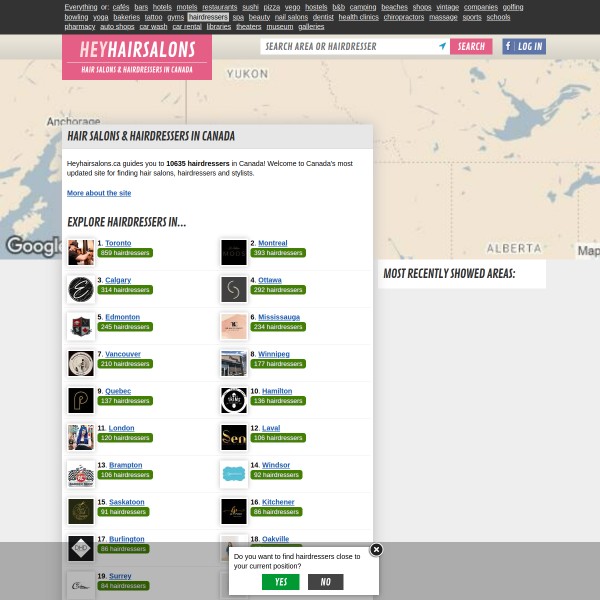
Task: Select hairdressers category in top menu
Action: click(x=208, y=17)
